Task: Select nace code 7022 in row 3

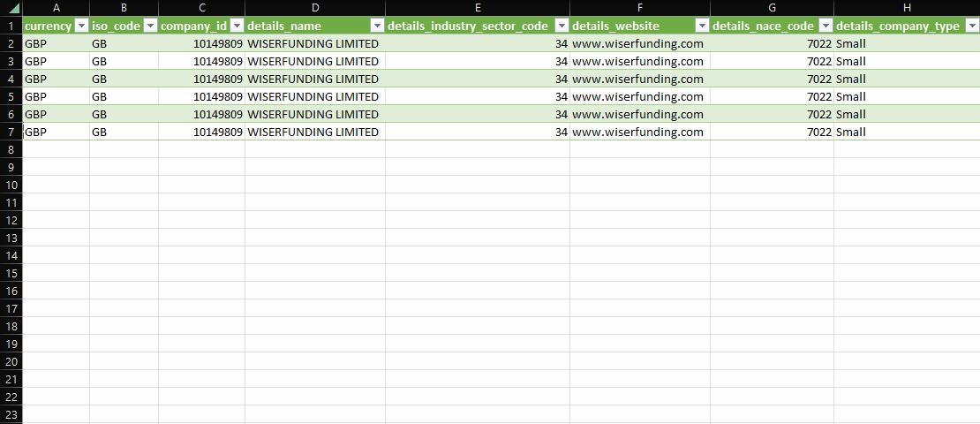Action: tap(772, 61)
